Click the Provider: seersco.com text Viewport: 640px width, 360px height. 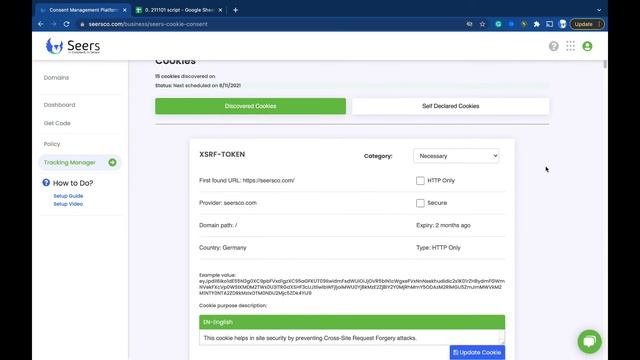(228, 203)
